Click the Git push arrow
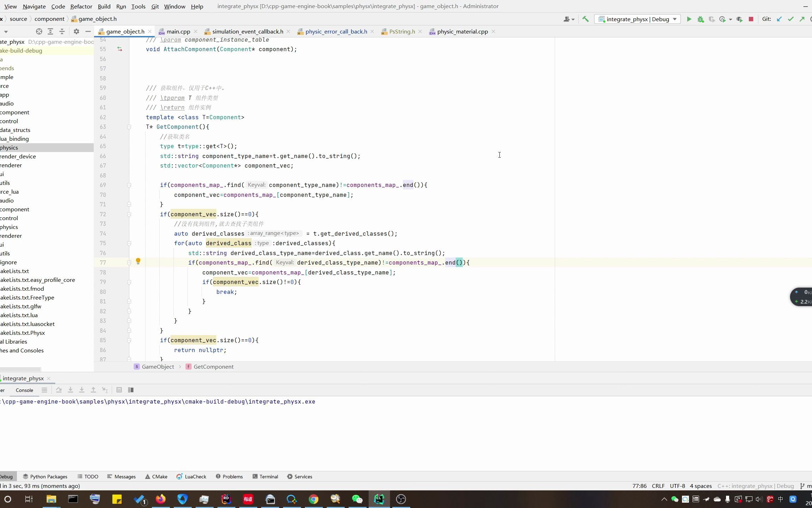This screenshot has width=812, height=508. pos(802,19)
